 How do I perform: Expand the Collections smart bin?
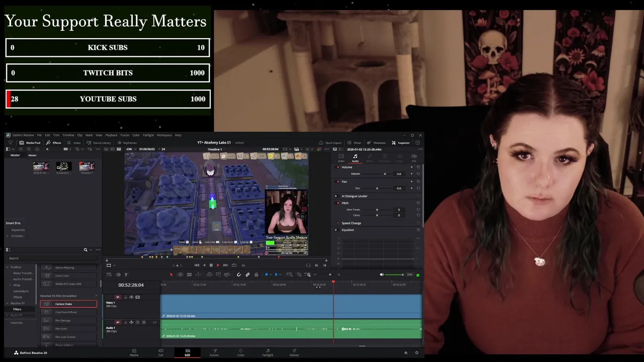tap(7, 236)
